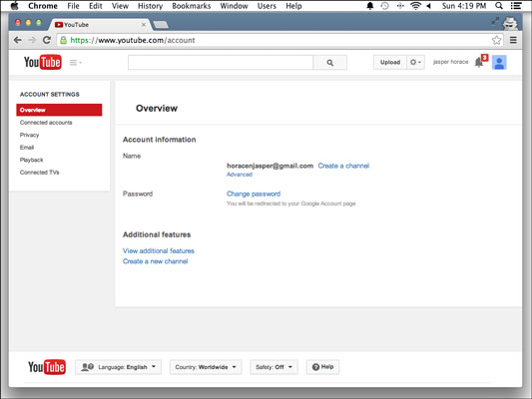Click the green lock icon in address bar
Viewport: 532px width, 399px height.
(63, 40)
